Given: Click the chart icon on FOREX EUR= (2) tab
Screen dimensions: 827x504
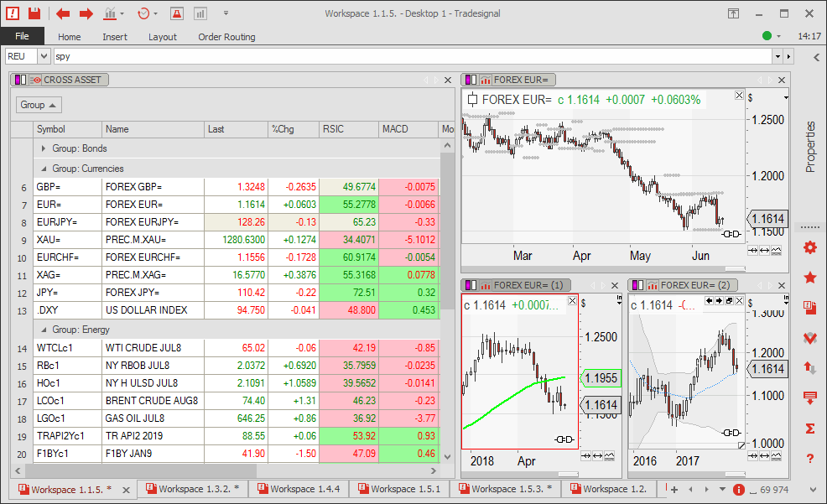Looking at the screenshot, I should click(653, 285).
